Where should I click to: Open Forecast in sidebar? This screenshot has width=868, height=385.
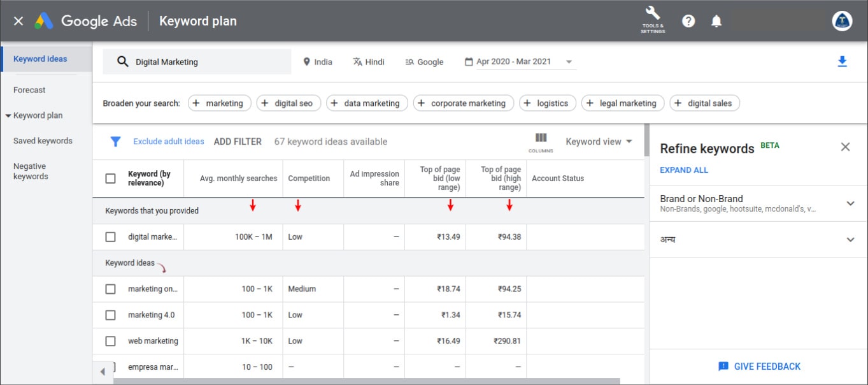(29, 90)
